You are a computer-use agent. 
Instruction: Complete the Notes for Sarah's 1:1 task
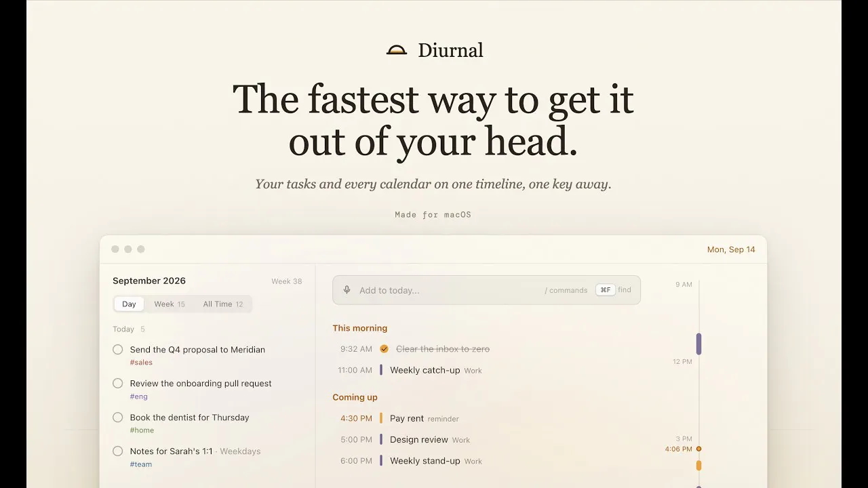click(118, 451)
